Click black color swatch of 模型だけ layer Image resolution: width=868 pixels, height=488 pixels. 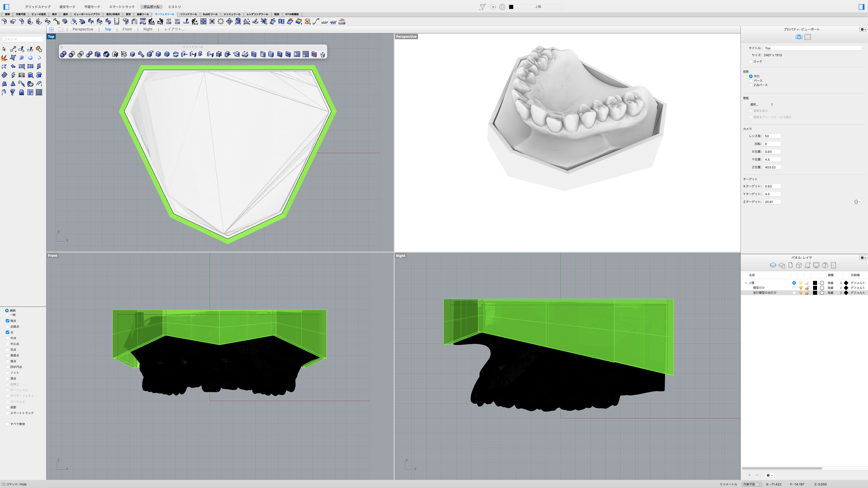click(815, 288)
